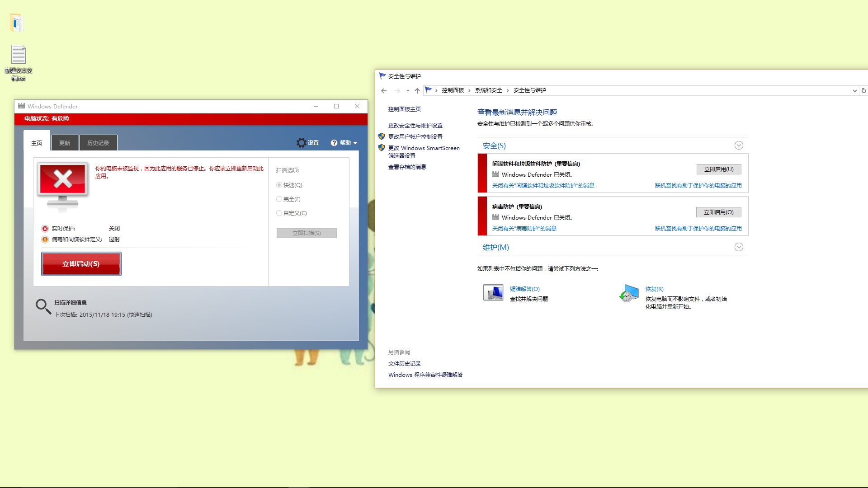Turn off messages about 间谍软件和垃圾软件防护

point(543,186)
